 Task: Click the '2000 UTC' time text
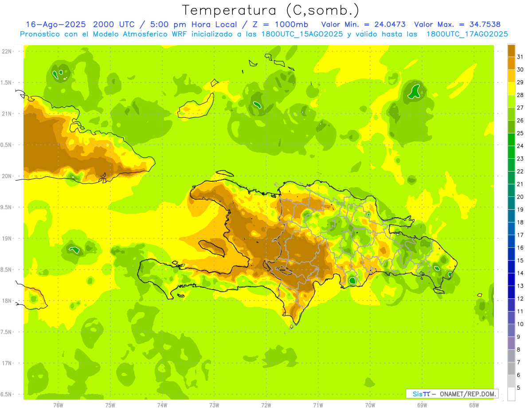pyautogui.click(x=113, y=24)
